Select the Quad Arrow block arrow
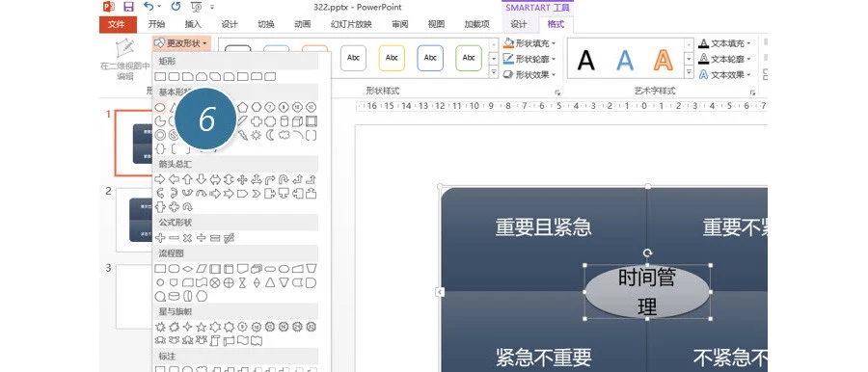The width and height of the screenshot is (868, 372). click(x=242, y=179)
